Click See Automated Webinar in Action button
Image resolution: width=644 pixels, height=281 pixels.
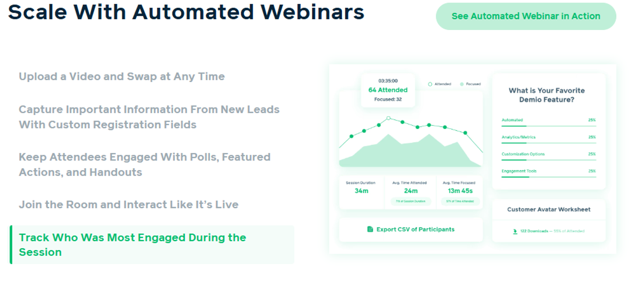click(x=526, y=16)
